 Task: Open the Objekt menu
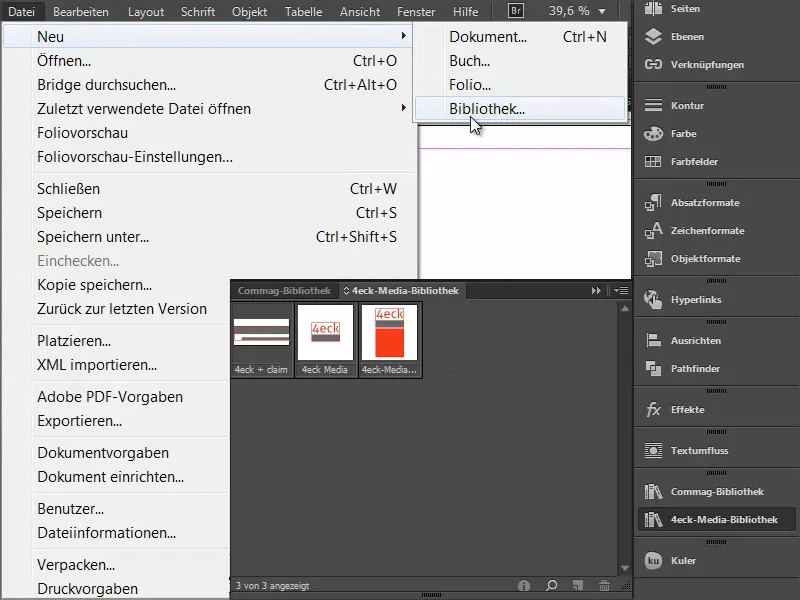point(249,11)
